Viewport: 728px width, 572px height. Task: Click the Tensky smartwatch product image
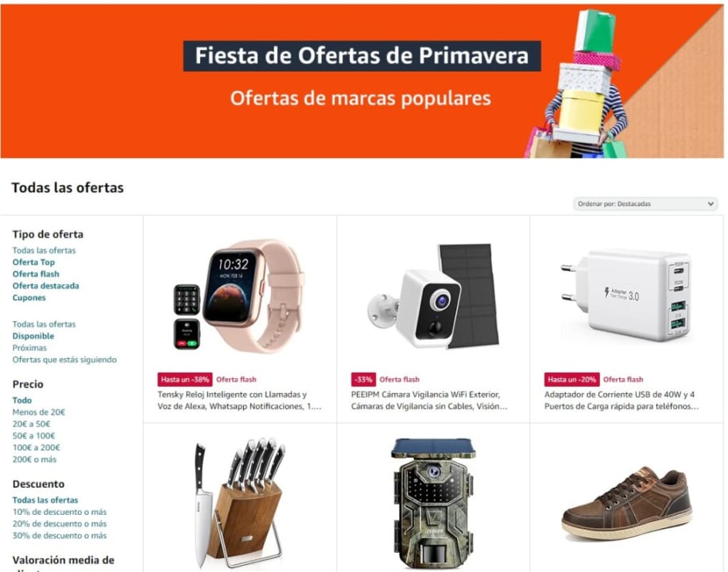pyautogui.click(x=239, y=296)
